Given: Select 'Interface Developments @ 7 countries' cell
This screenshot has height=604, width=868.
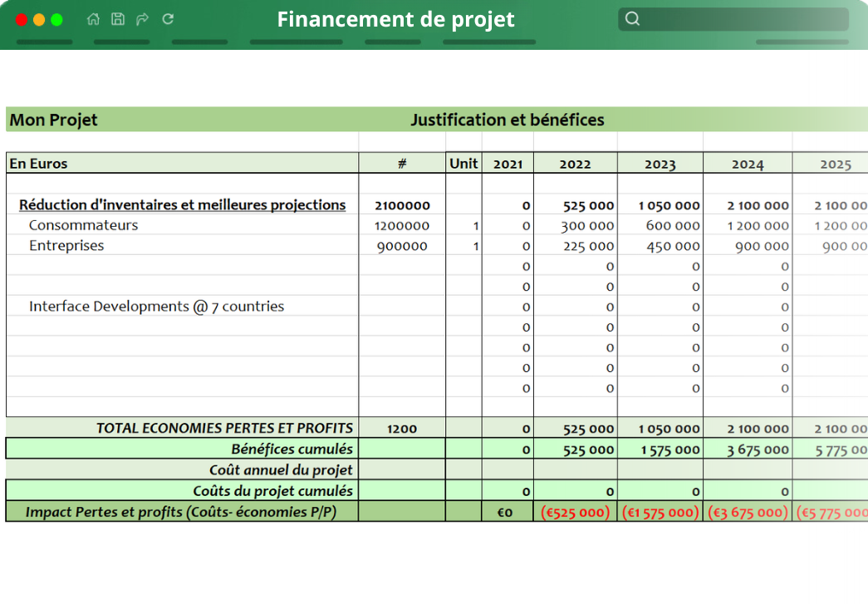Looking at the screenshot, I should (x=156, y=307).
